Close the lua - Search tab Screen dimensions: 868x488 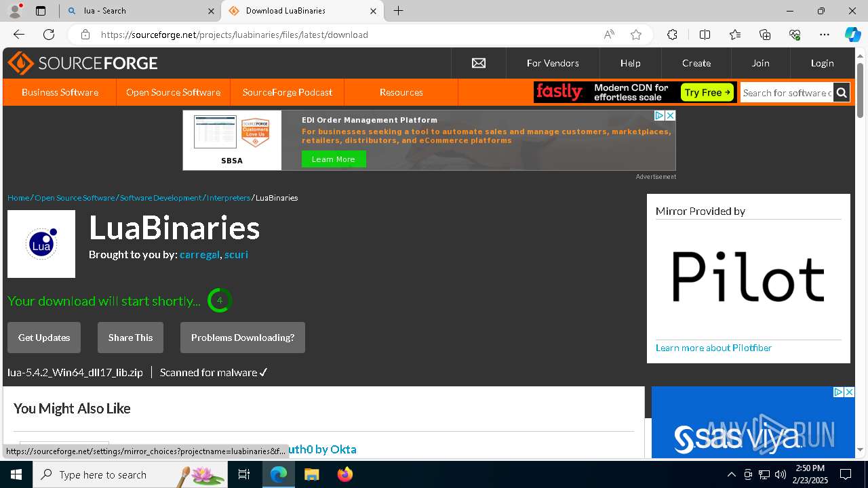tap(211, 11)
